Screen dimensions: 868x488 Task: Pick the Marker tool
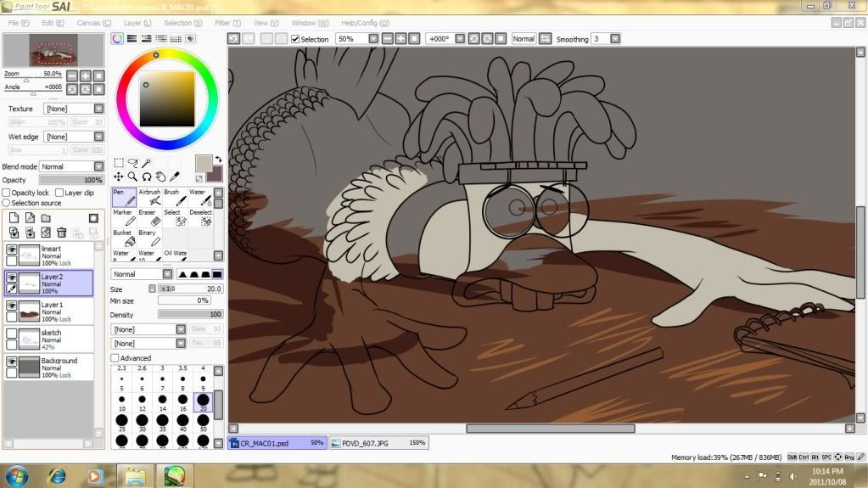coord(124,218)
